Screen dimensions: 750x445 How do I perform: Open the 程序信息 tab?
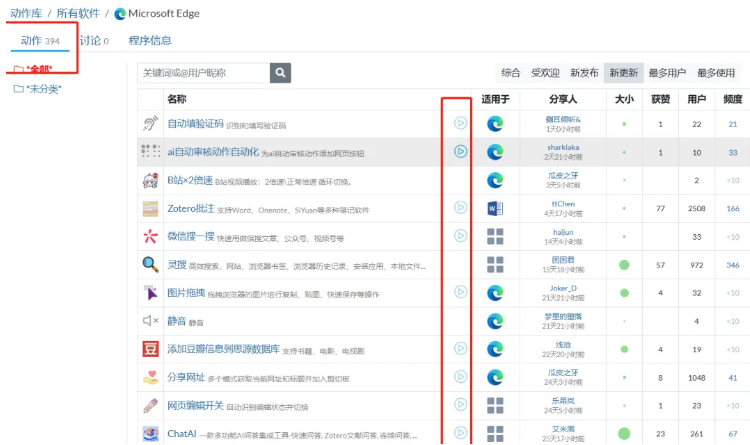click(x=150, y=41)
